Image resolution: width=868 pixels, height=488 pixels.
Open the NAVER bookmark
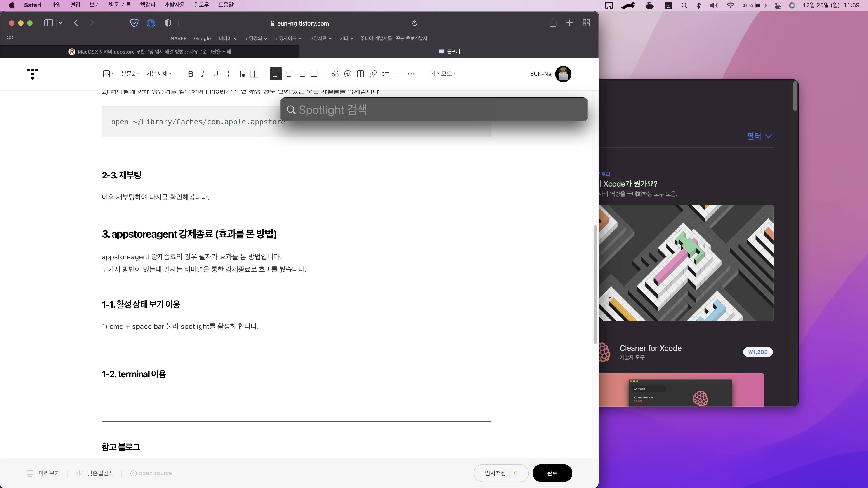coord(179,38)
